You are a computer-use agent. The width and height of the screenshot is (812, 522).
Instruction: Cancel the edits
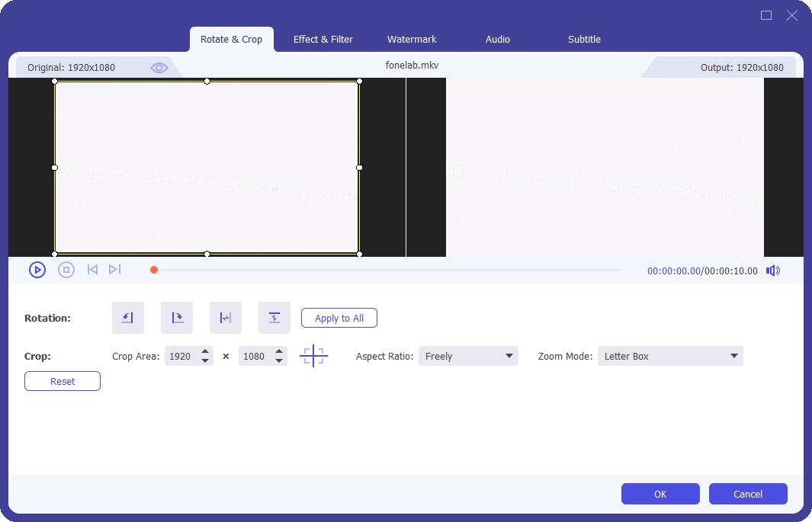(748, 494)
